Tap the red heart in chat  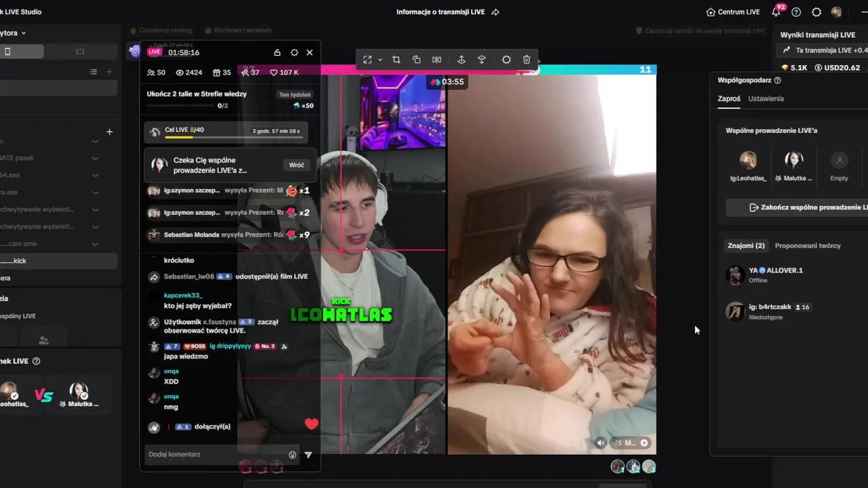pyautogui.click(x=311, y=424)
